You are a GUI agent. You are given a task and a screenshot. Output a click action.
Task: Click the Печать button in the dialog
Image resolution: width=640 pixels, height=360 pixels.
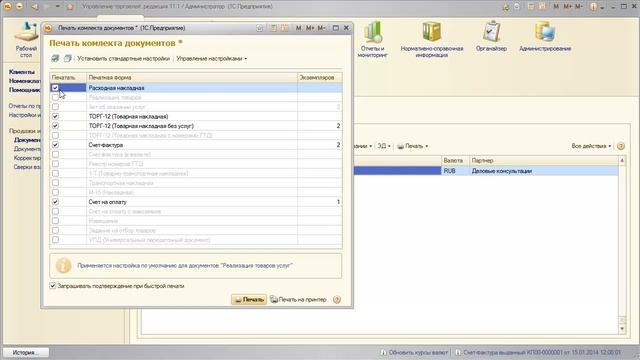249,300
